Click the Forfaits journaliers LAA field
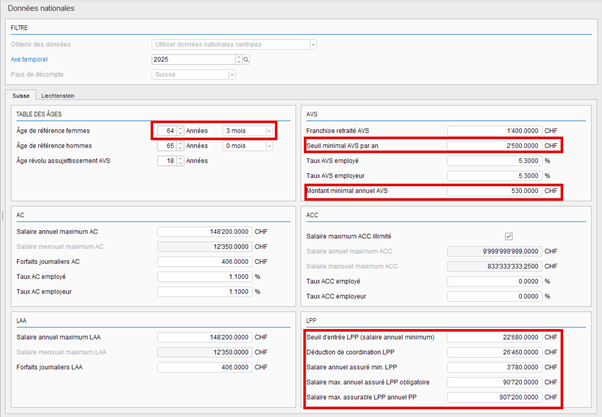 coord(205,367)
